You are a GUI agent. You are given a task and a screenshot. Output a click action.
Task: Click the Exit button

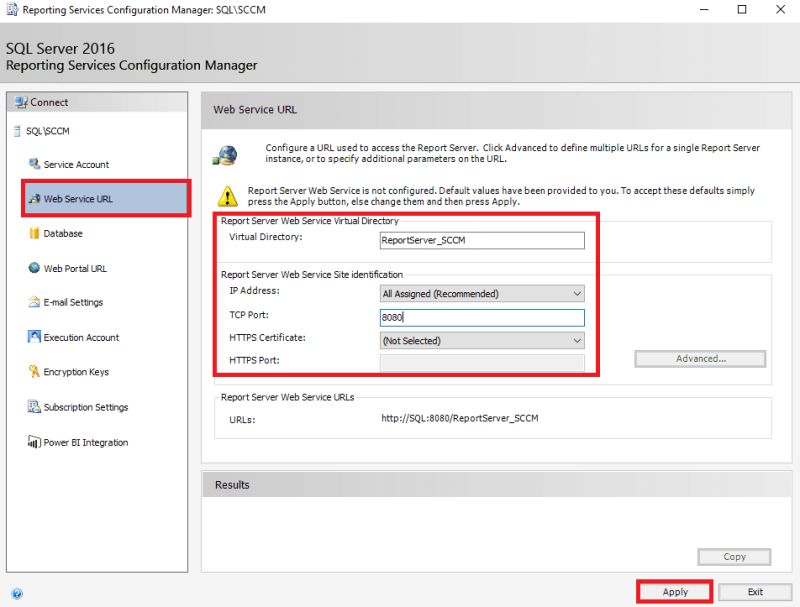[752, 591]
